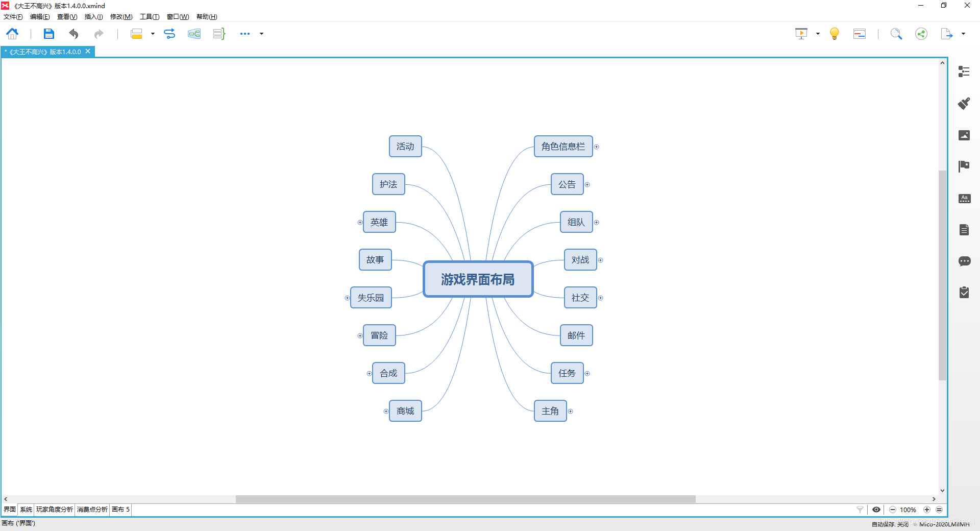Image resolution: width=980 pixels, height=531 pixels.
Task: Expand the 合成 topic
Action: (x=369, y=373)
